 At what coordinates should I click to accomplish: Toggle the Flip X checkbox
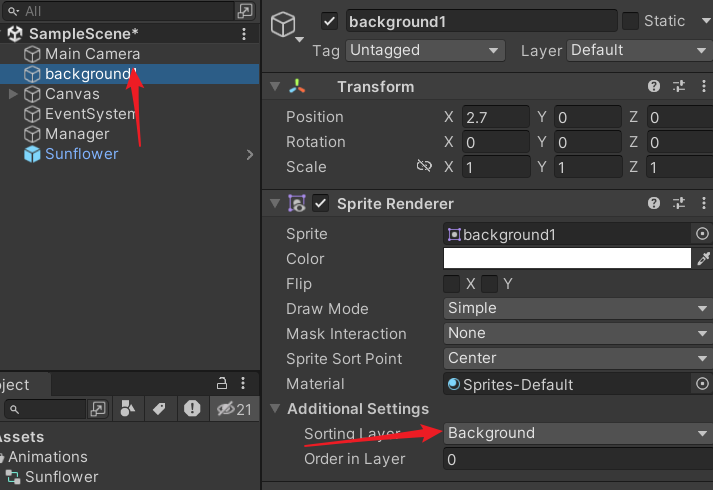[452, 284]
